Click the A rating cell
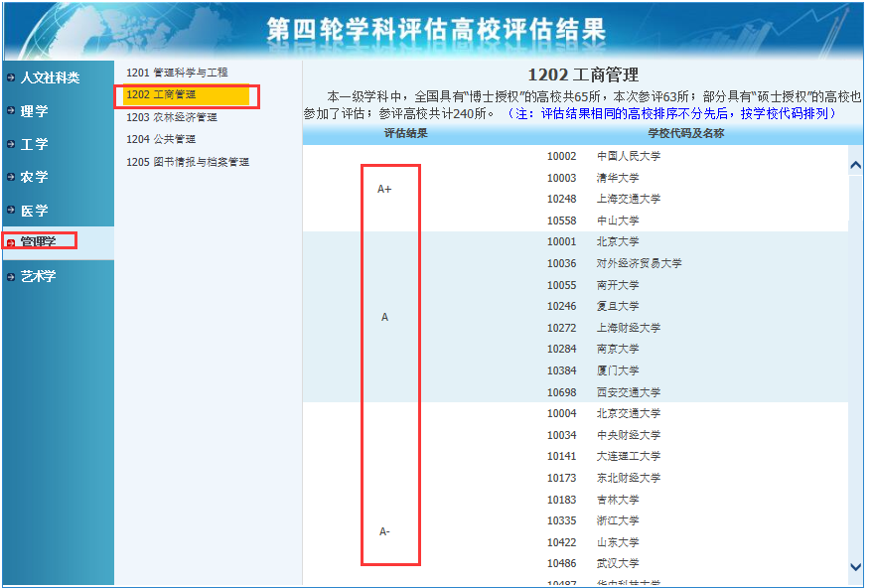This screenshot has width=873, height=588. coord(384,317)
